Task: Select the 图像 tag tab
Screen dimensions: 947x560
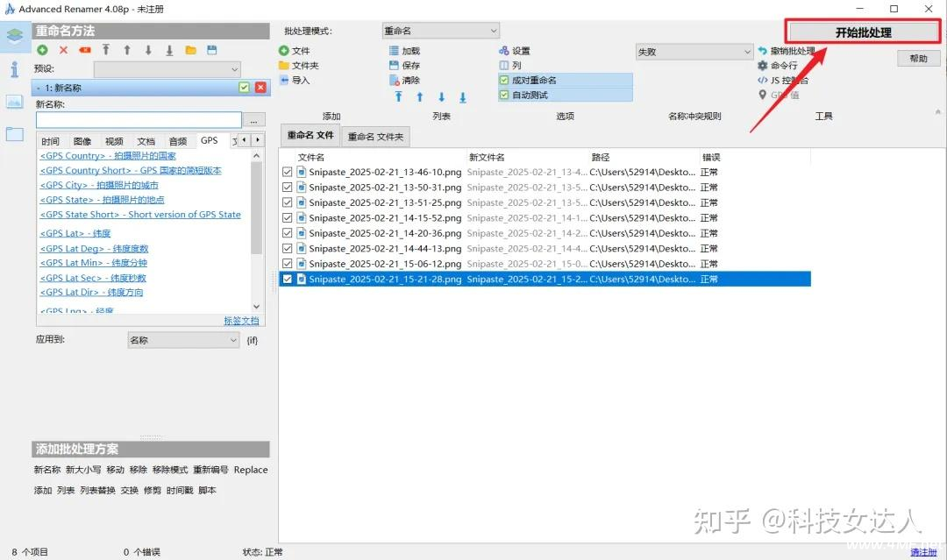Action: (x=82, y=141)
